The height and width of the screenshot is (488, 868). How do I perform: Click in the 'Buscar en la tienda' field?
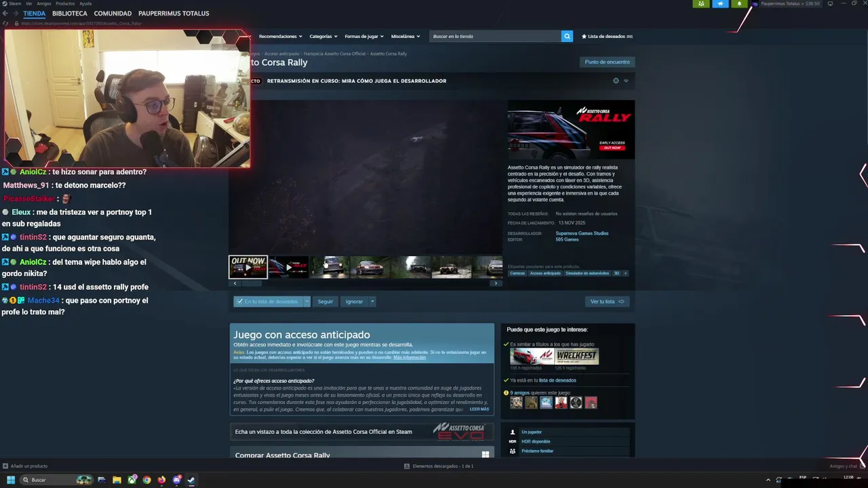click(495, 36)
